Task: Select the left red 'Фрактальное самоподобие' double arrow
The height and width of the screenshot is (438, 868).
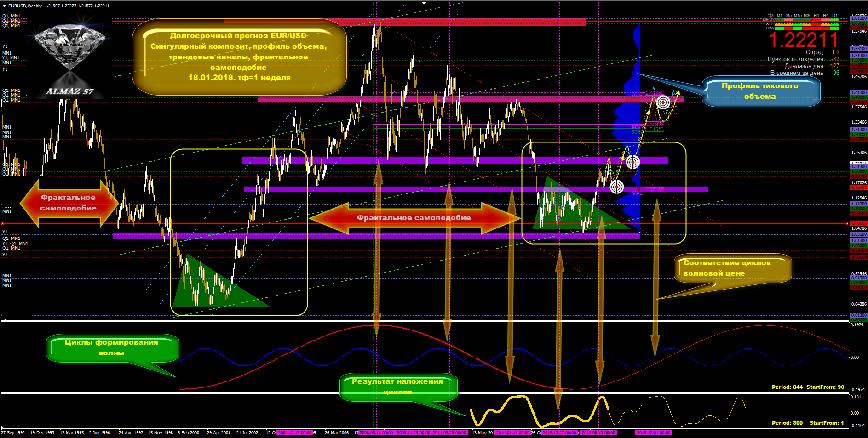Action: coord(68,203)
